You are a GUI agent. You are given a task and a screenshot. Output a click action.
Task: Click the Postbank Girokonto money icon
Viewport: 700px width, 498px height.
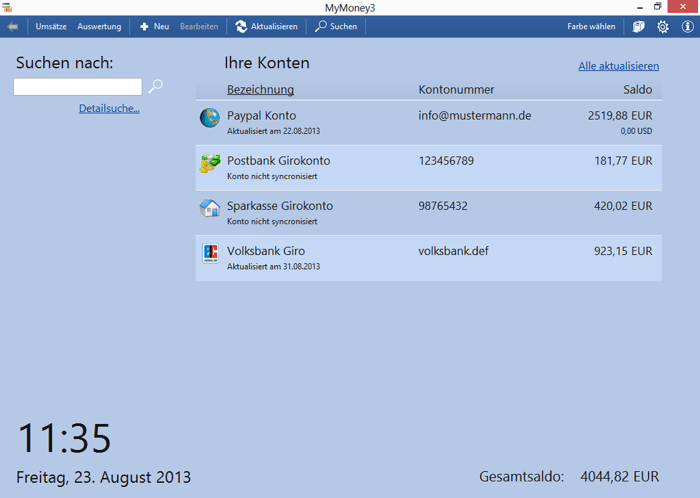coord(210,164)
